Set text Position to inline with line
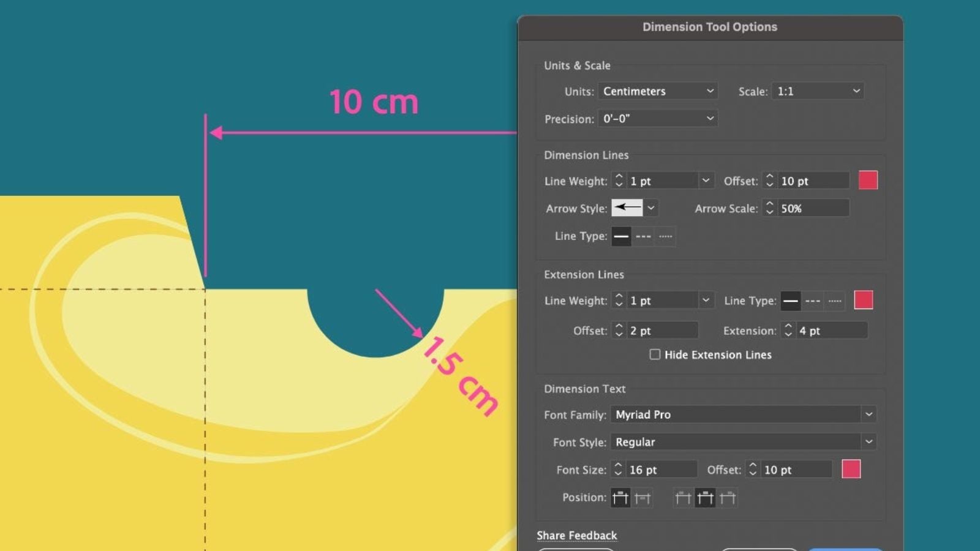The height and width of the screenshot is (551, 980). (x=643, y=498)
